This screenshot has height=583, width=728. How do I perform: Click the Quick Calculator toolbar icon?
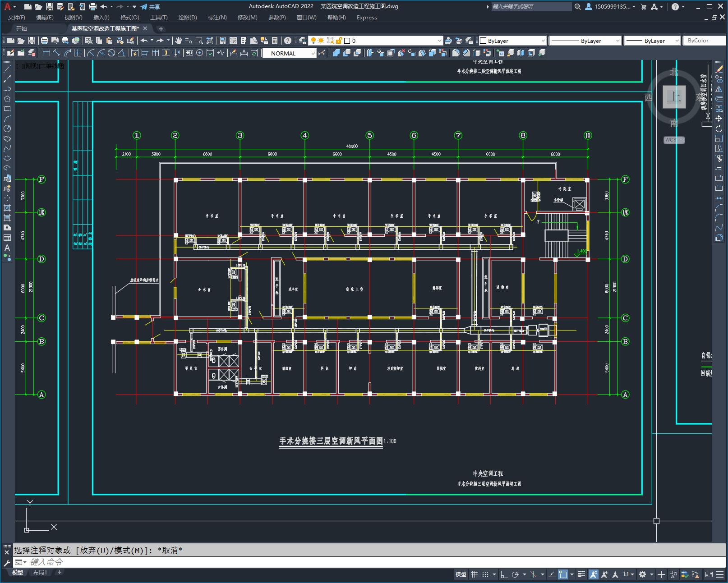pyautogui.click(x=274, y=41)
